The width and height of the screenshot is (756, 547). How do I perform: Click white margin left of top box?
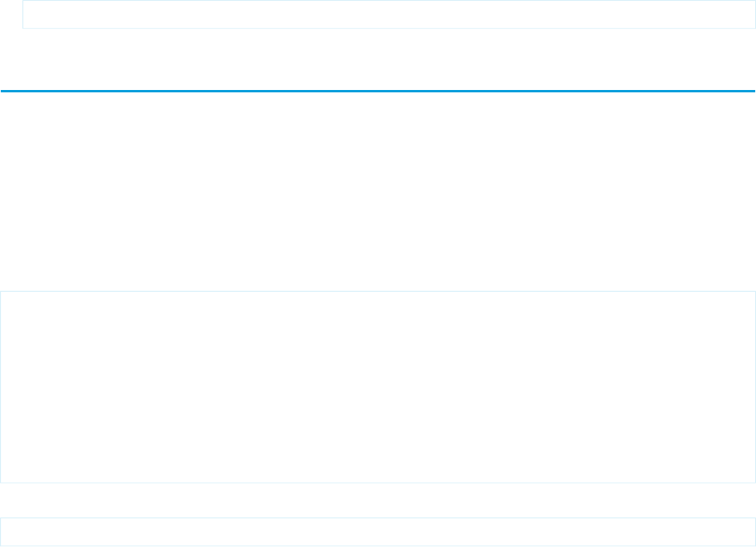pos(11,15)
